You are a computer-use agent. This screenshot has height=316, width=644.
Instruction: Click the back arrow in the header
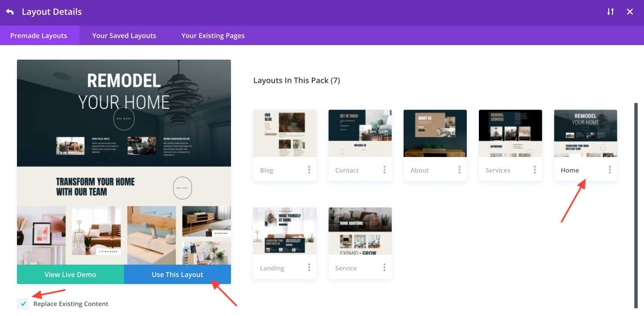click(x=10, y=11)
